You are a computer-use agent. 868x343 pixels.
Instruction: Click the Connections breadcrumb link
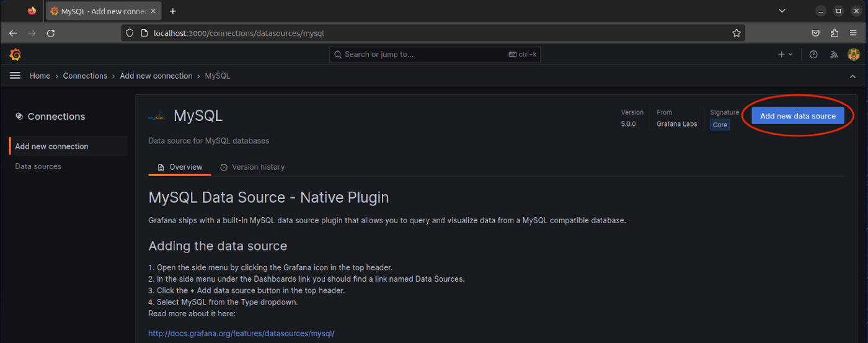point(85,76)
